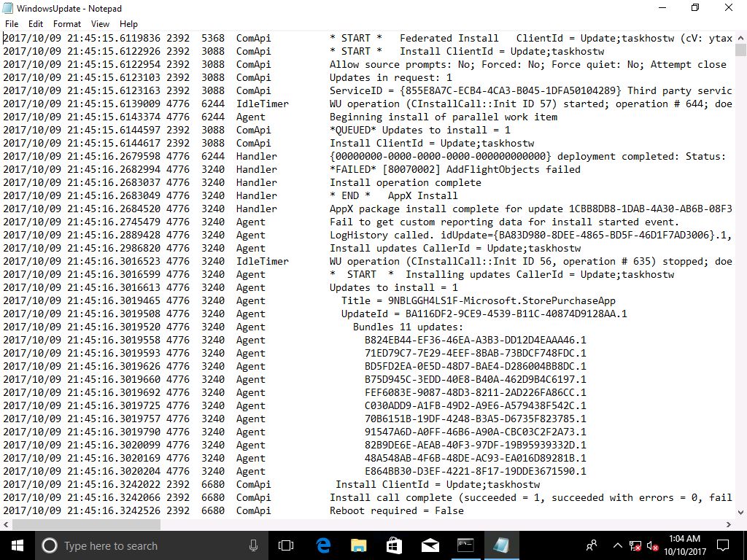Open the File menu
747x560 pixels.
pos(12,24)
